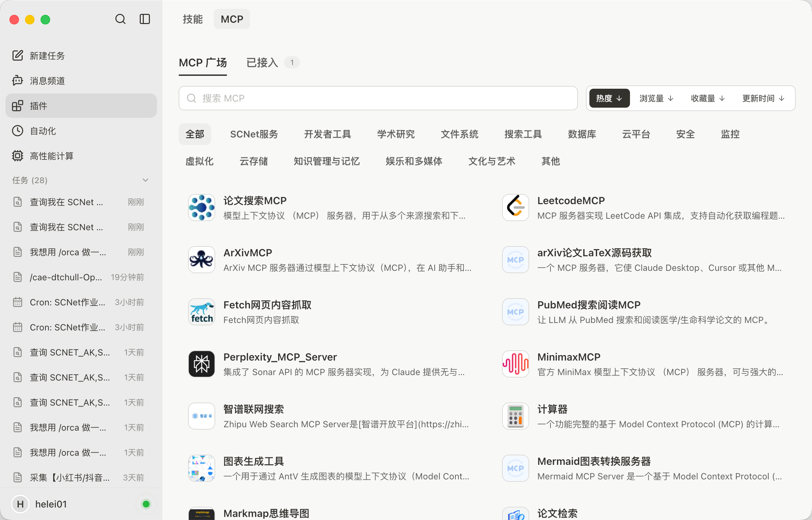
Task: Filter by 搜索工具 category
Action: click(x=523, y=134)
